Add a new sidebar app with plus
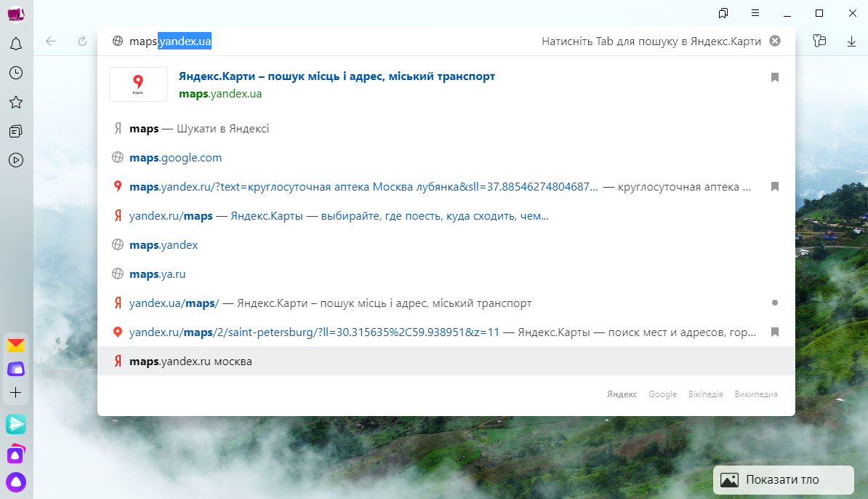The image size is (868, 499). click(x=16, y=393)
